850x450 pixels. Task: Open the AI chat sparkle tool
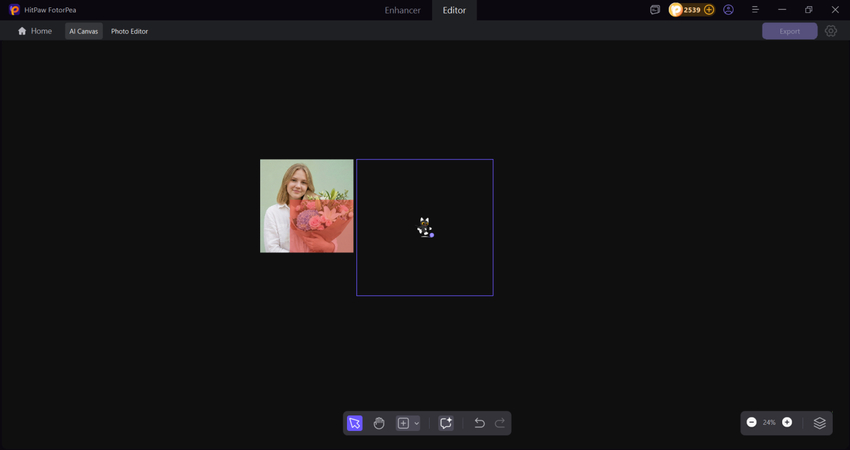[446, 423]
